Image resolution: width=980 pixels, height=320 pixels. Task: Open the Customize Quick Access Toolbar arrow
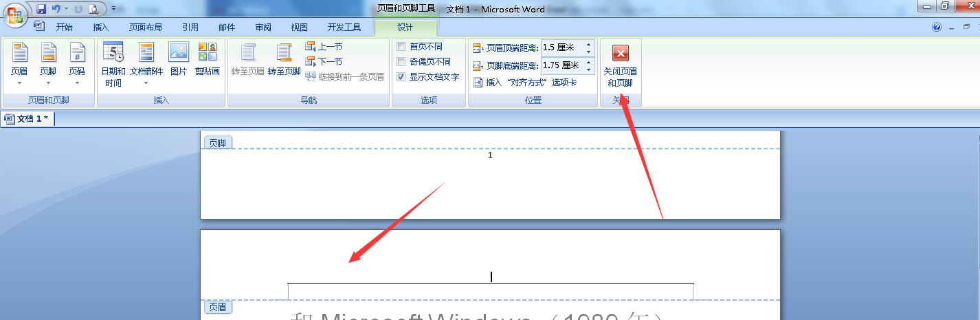(x=113, y=10)
